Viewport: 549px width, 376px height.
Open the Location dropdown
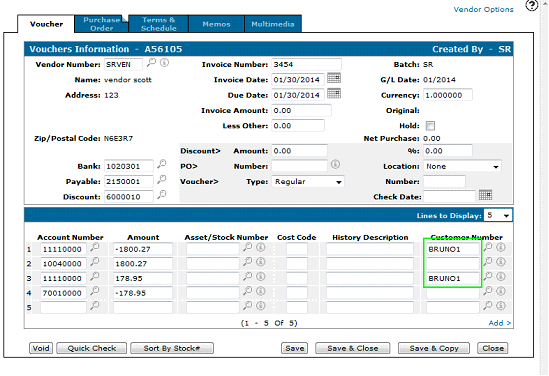click(462, 166)
